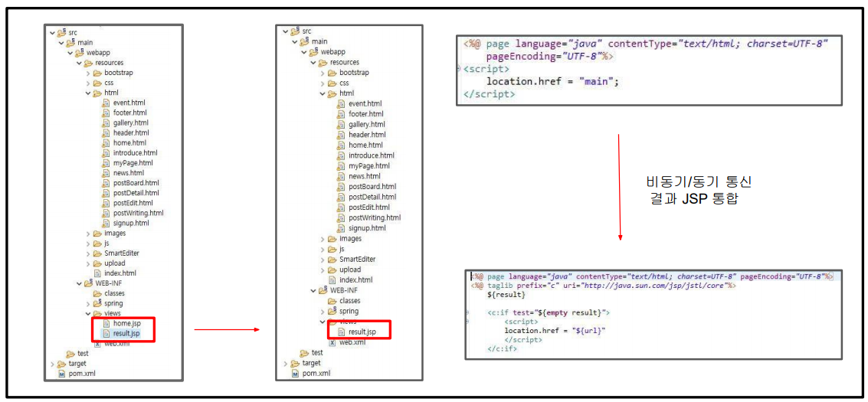Select postWriting.html in the middle tree
The height and width of the screenshot is (402, 868).
point(375,217)
